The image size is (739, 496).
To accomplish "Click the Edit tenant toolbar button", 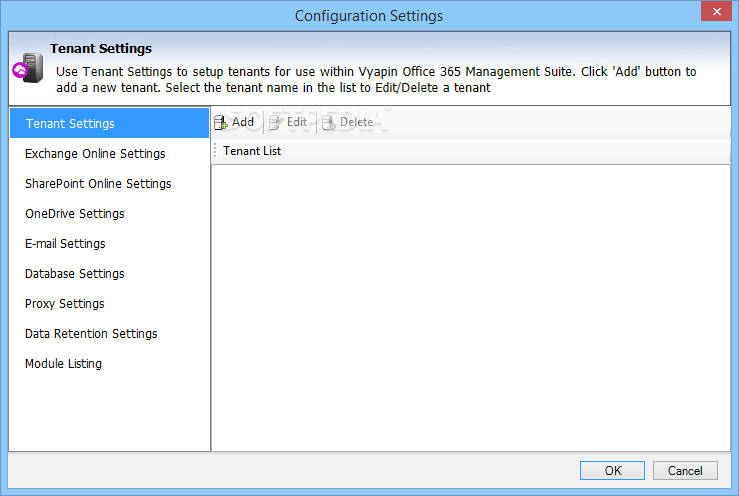I will click(x=288, y=122).
